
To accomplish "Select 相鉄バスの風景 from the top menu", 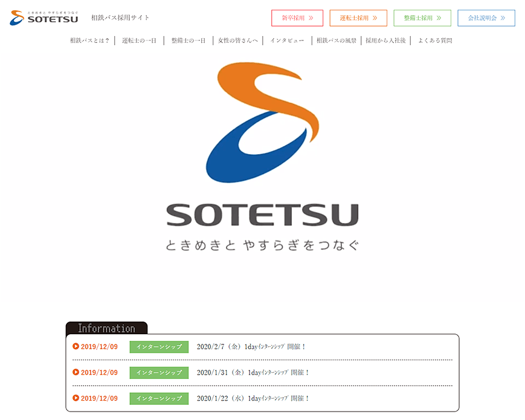I will coord(337,40).
